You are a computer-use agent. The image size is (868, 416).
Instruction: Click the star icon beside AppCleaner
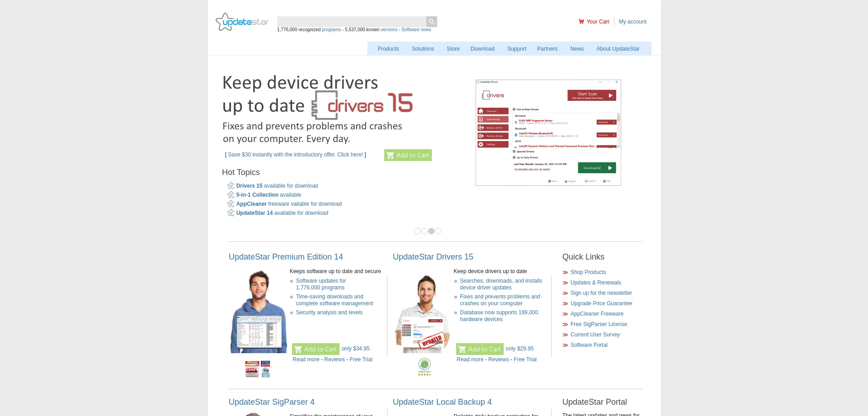pos(231,204)
